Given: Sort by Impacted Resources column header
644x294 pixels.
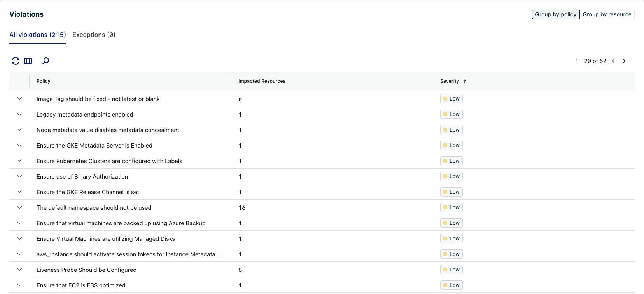Looking at the screenshot, I should coord(262,81).
